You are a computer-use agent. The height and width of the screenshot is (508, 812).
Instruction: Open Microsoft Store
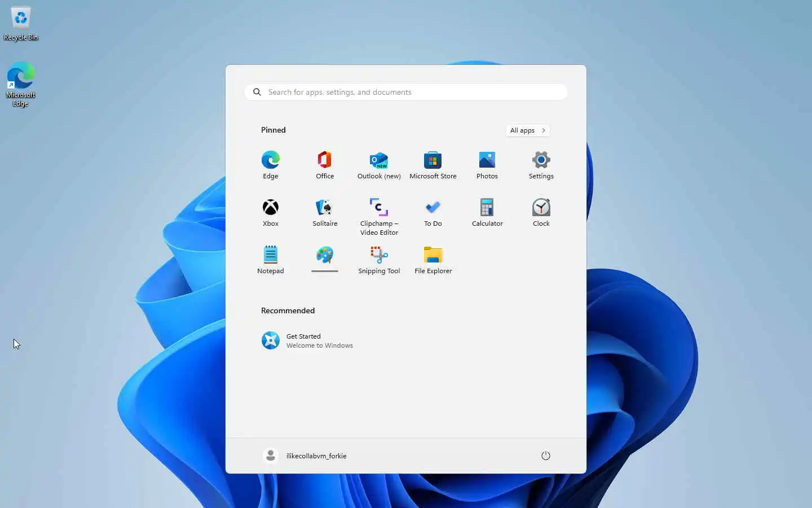click(x=433, y=165)
